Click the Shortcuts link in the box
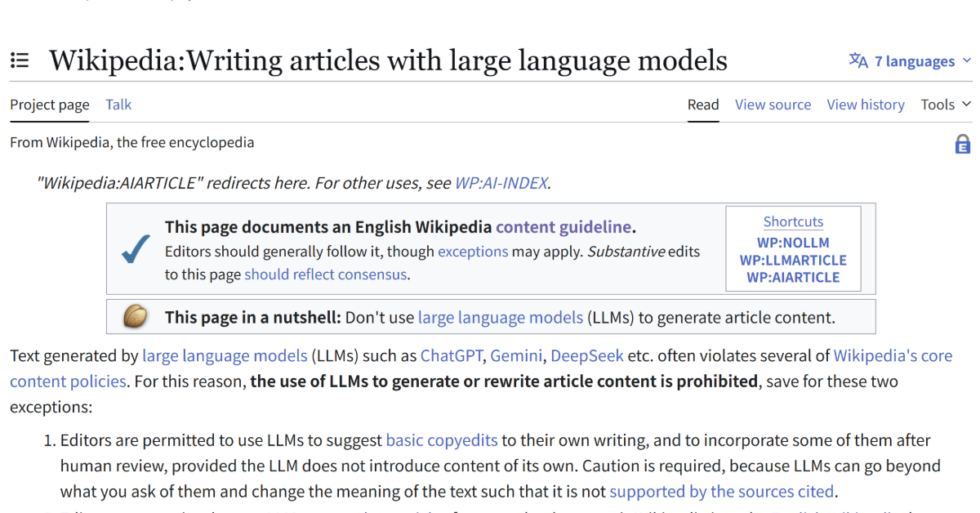This screenshot has width=980, height=513. click(x=793, y=221)
